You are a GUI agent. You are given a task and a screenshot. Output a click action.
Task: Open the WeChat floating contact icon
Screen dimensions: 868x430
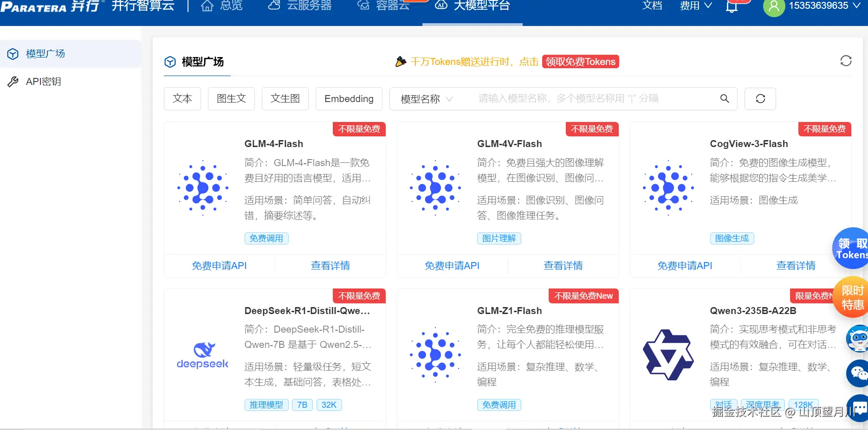858,373
